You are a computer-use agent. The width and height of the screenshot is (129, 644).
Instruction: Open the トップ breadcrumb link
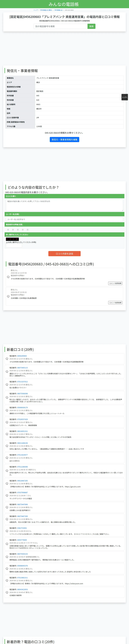tap(36, 10)
